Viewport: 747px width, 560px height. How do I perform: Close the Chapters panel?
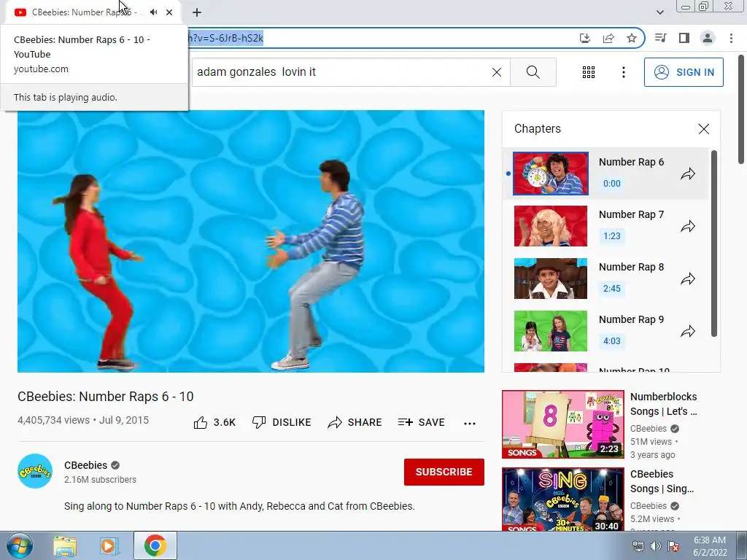tap(704, 129)
